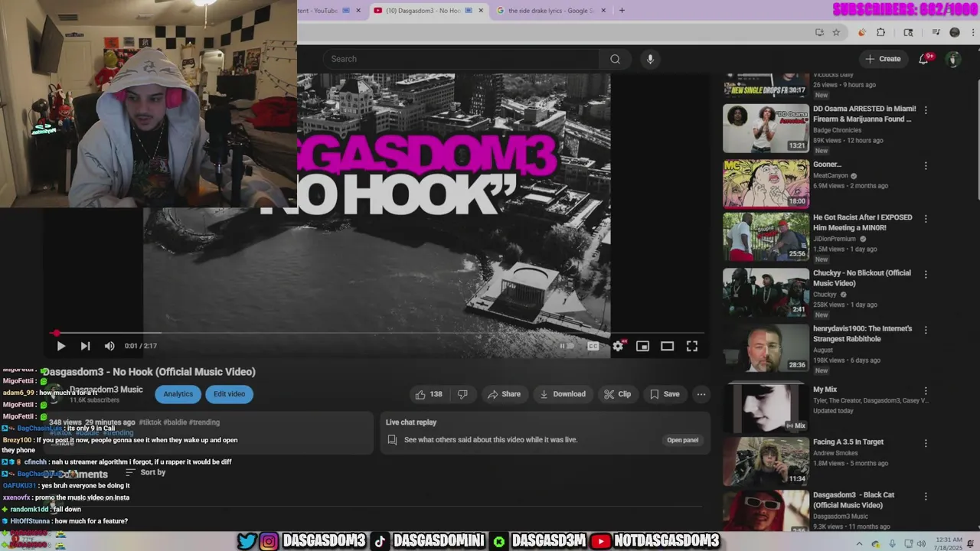
Task: Open the live chat replay panel
Action: pyautogui.click(x=682, y=440)
